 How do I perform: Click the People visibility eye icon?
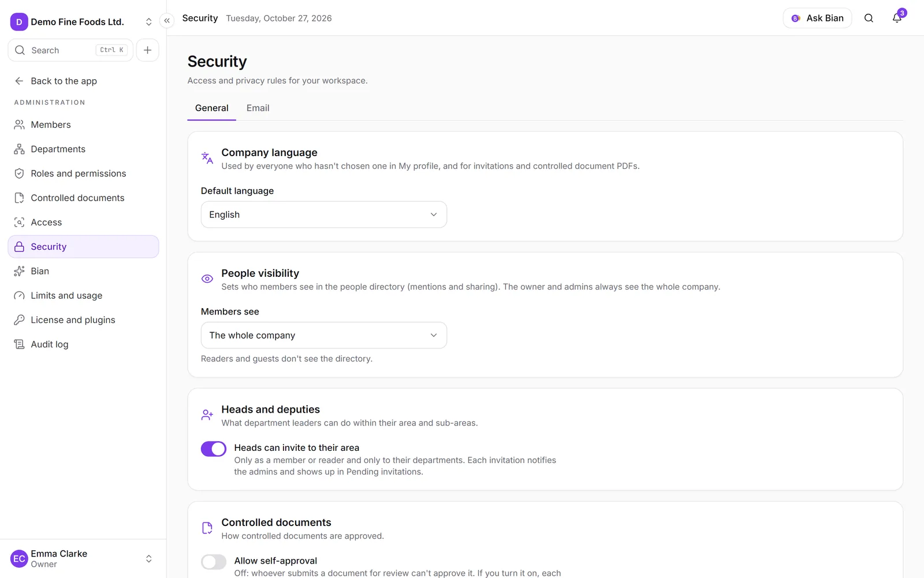pos(207,279)
